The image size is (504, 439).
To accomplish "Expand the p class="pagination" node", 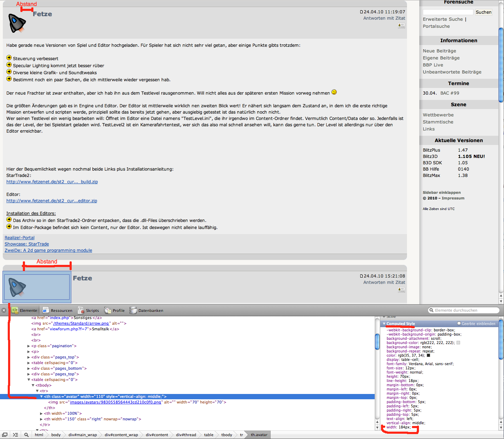I will pos(28,346).
